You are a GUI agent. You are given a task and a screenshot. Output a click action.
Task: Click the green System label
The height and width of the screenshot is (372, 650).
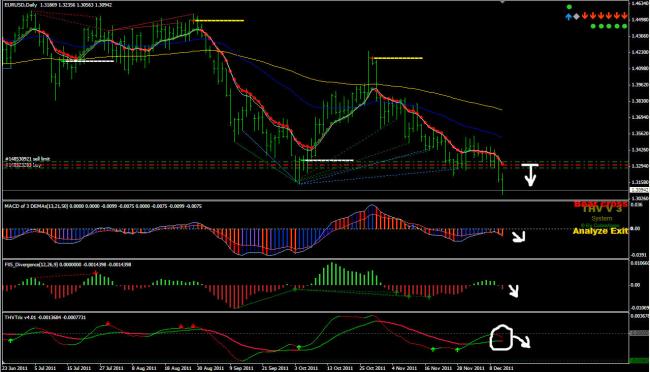(x=601, y=219)
